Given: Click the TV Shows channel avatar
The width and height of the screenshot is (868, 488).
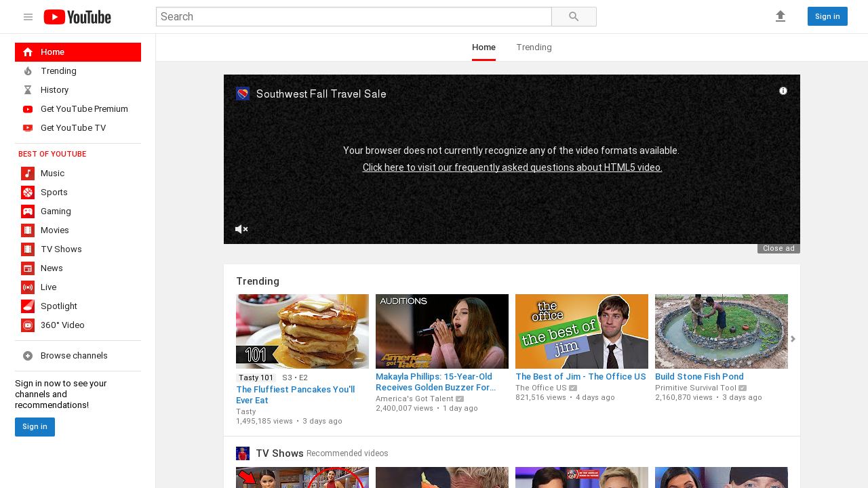Looking at the screenshot, I should click(x=243, y=453).
